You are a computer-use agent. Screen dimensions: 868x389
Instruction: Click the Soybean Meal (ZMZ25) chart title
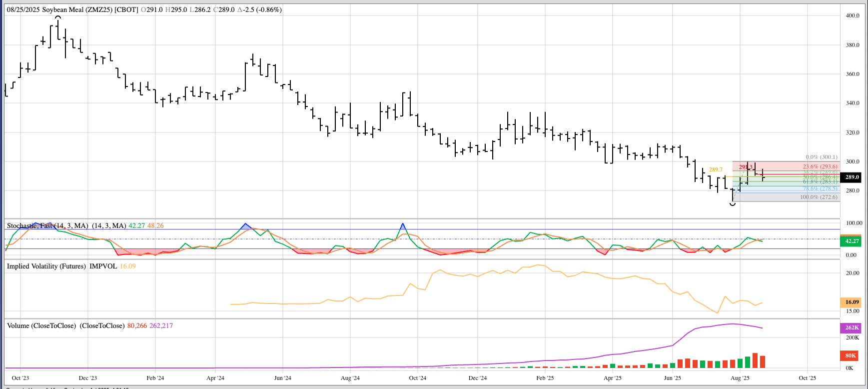click(x=90, y=9)
